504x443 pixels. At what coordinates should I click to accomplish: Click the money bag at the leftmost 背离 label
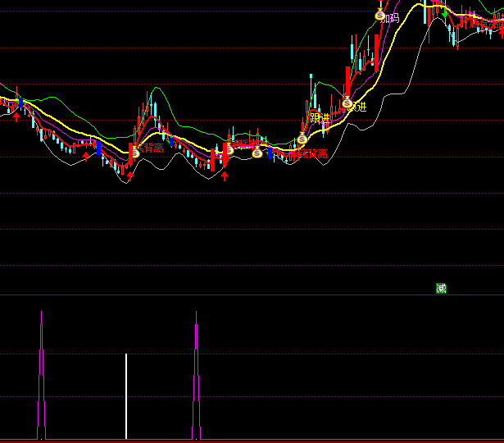[x=135, y=152]
